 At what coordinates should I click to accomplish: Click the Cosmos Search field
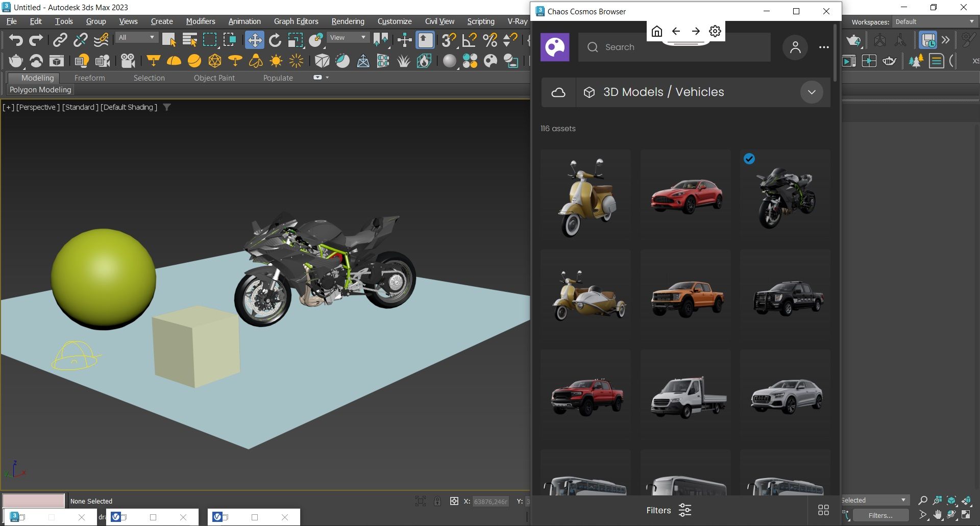[674, 47]
